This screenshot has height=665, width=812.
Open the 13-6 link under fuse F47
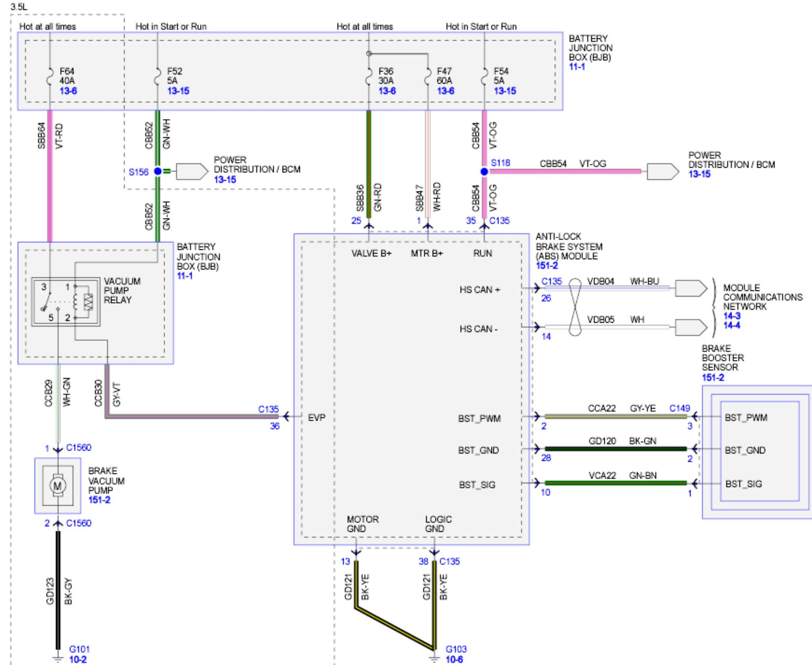click(x=445, y=91)
